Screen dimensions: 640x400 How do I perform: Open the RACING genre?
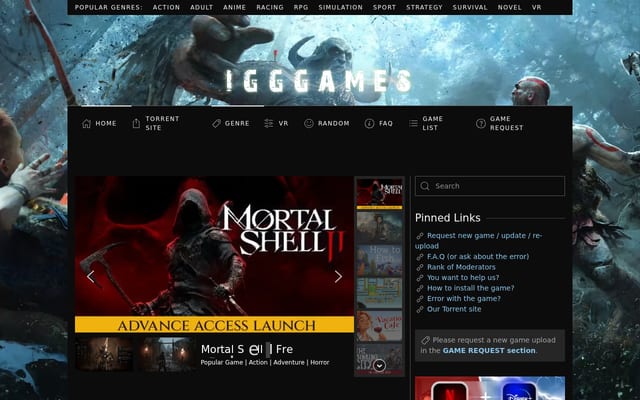tap(270, 7)
